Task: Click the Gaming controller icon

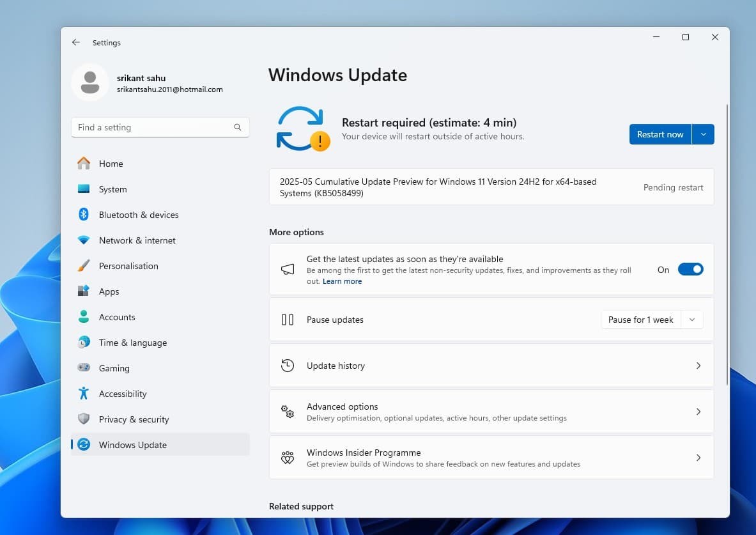Action: click(84, 368)
